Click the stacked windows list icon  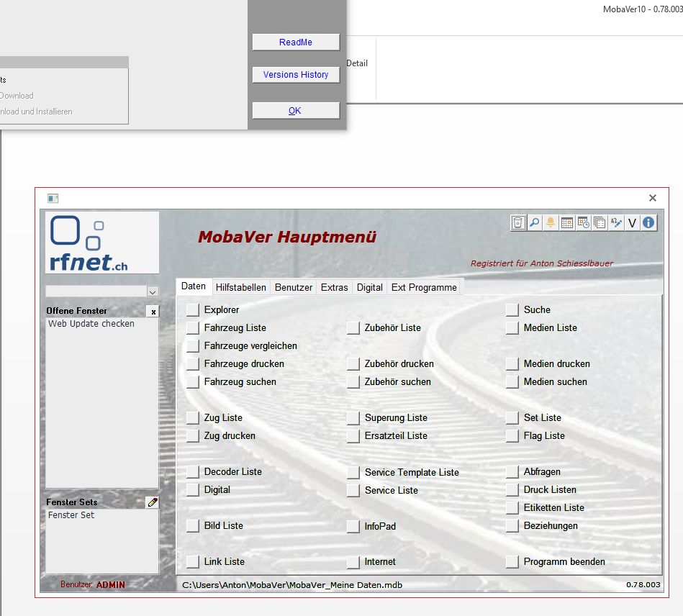pos(600,222)
